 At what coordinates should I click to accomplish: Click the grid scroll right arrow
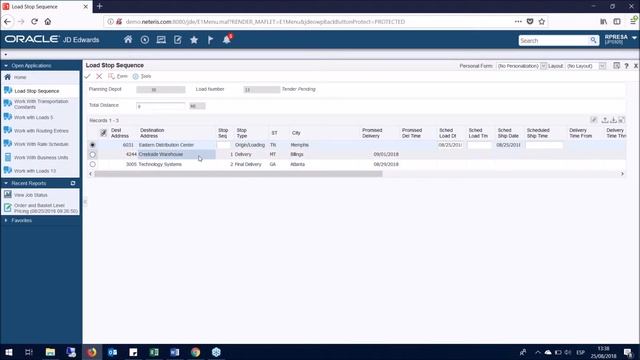click(x=622, y=174)
